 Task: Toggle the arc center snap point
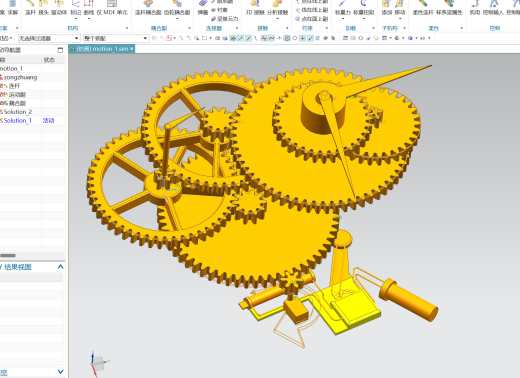[287, 38]
